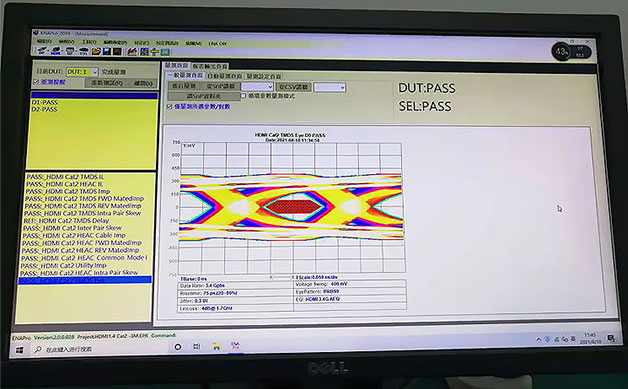Click the rightmost teal picture icon in toolbar
The image size is (628, 389).
pos(165,52)
